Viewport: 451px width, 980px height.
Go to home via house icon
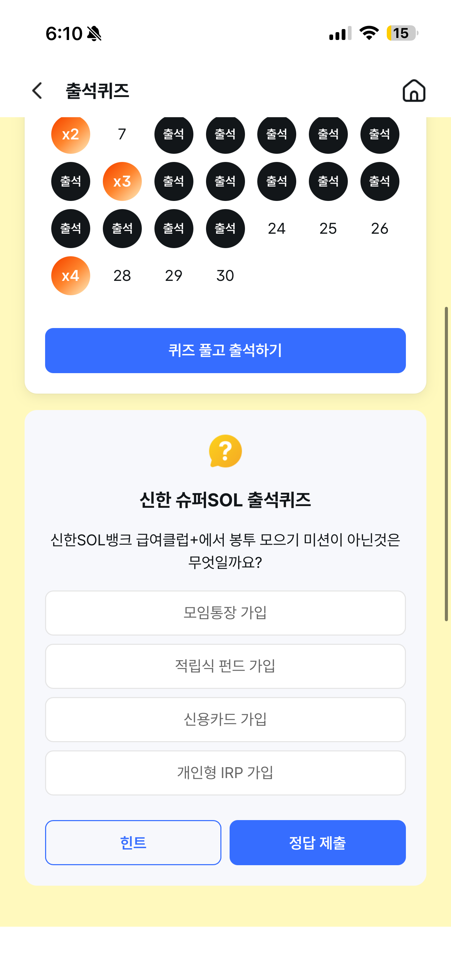pos(414,91)
